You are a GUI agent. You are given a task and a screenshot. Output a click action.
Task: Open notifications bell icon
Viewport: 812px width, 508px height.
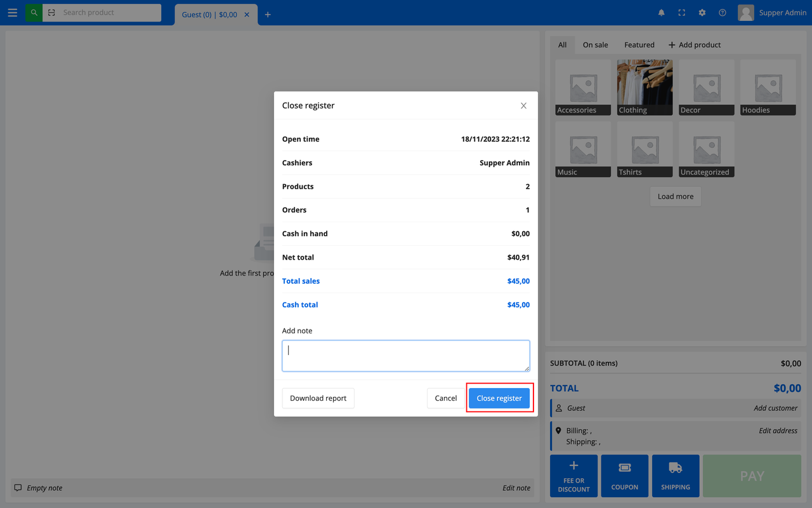click(662, 13)
